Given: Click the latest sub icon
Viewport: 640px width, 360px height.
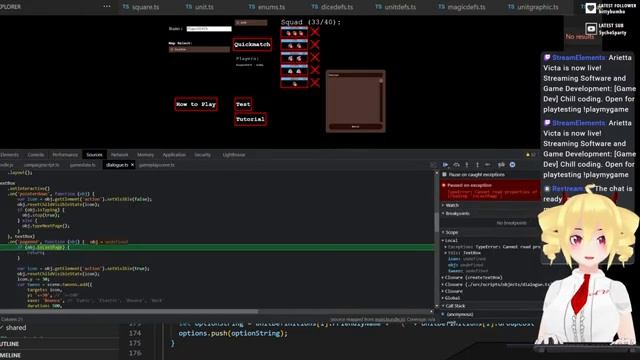Looking at the screenshot, I should coord(590,29).
